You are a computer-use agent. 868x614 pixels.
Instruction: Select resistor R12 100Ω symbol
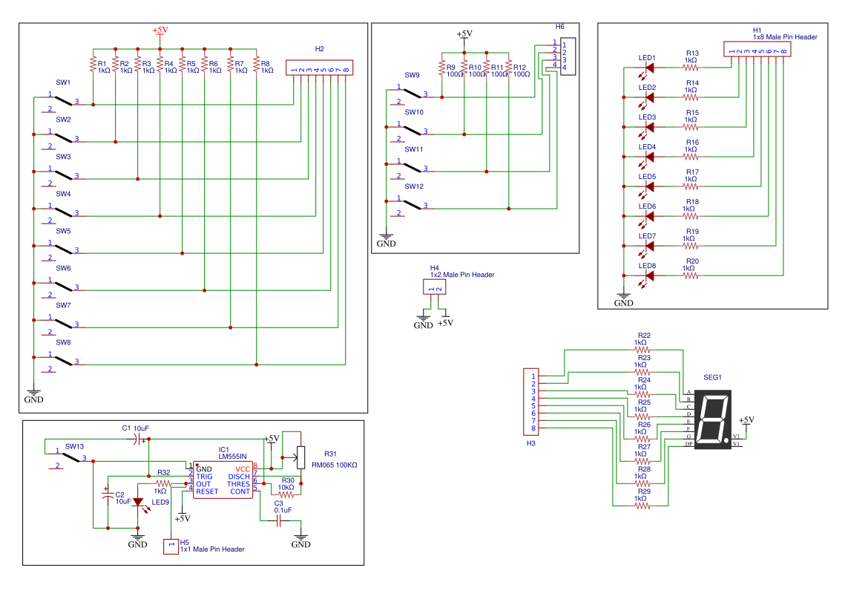(509, 69)
